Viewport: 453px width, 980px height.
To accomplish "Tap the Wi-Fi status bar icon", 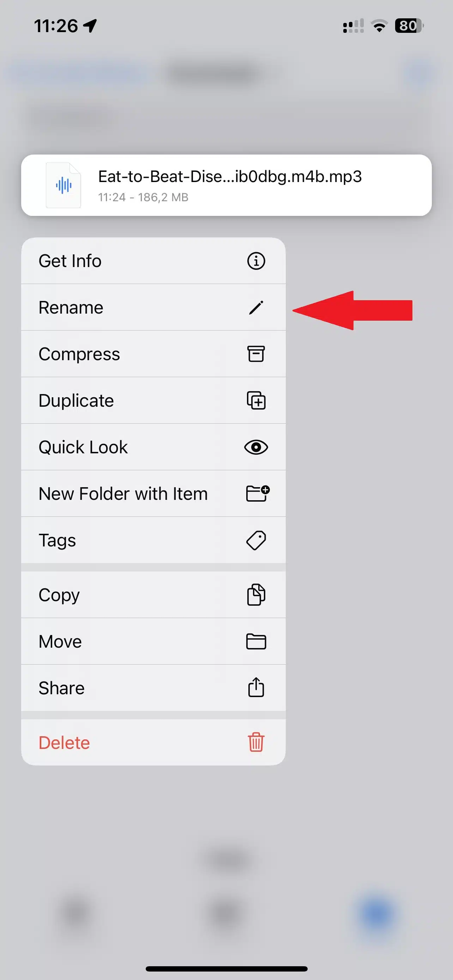I will click(379, 26).
